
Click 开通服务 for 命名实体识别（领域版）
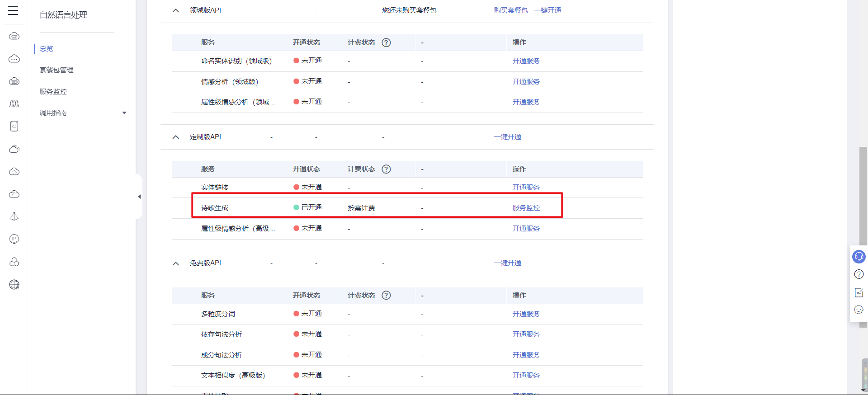526,61
